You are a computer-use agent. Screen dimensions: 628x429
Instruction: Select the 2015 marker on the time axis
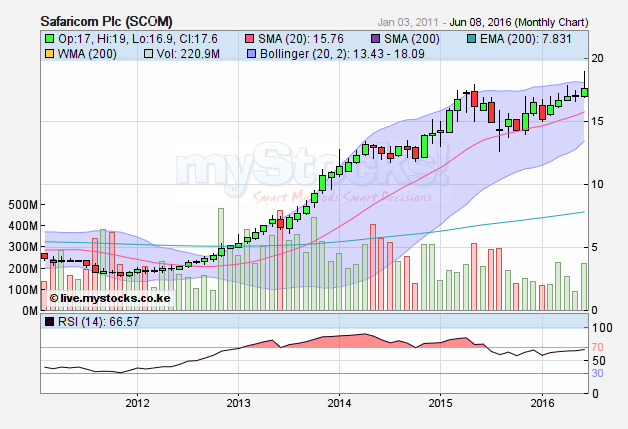[440, 403]
